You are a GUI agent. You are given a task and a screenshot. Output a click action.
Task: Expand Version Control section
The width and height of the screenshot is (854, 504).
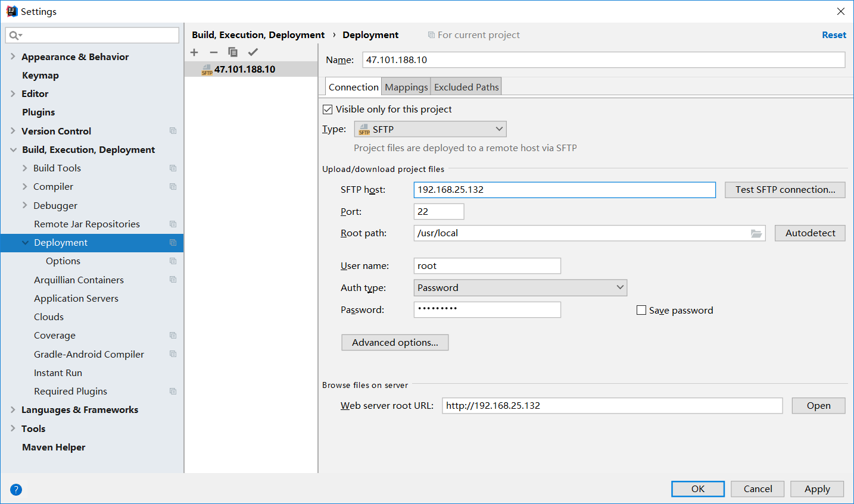(x=13, y=131)
